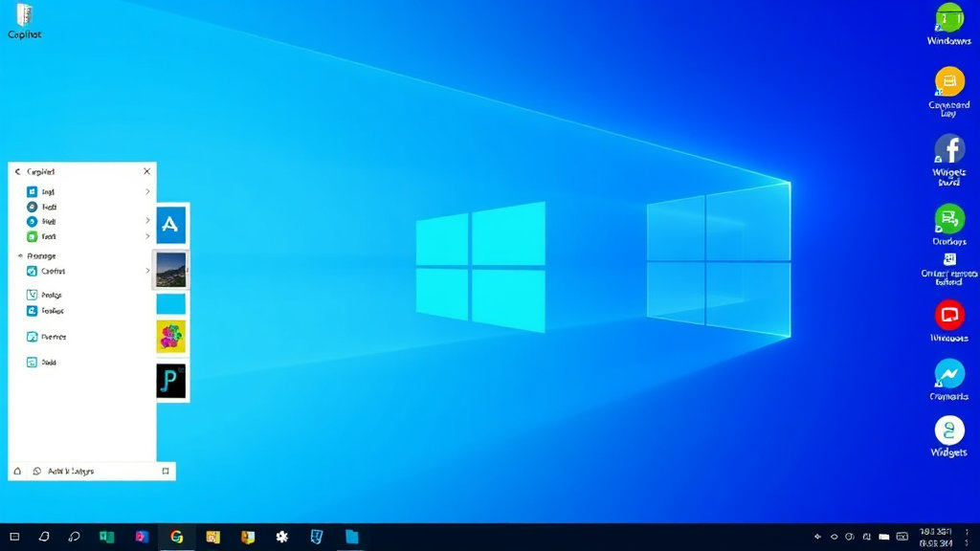
Task: Open the blue shield taskbar icon
Action: pyautogui.click(x=317, y=537)
